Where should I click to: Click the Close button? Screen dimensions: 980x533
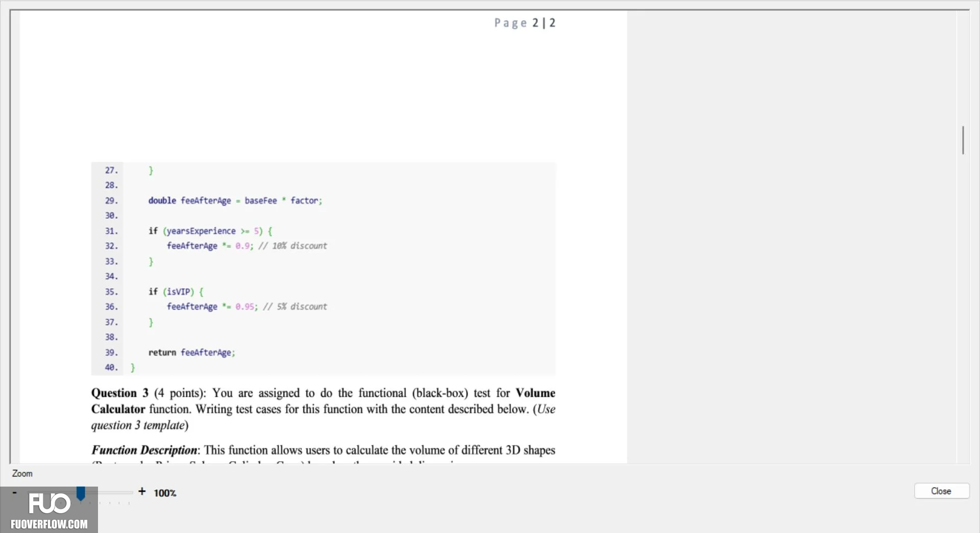941,491
